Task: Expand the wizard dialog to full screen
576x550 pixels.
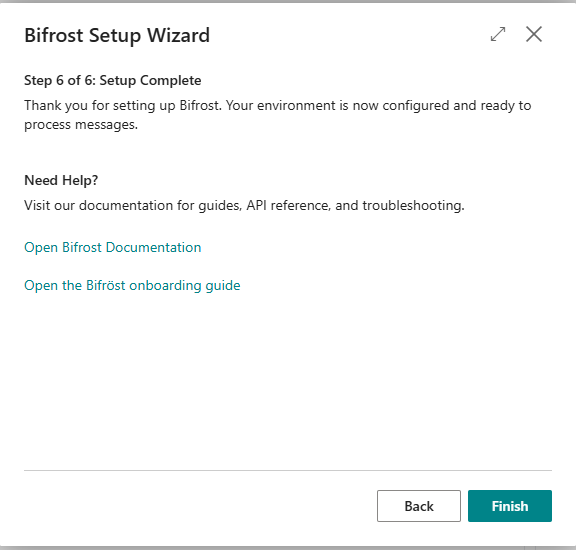Action: (x=498, y=34)
